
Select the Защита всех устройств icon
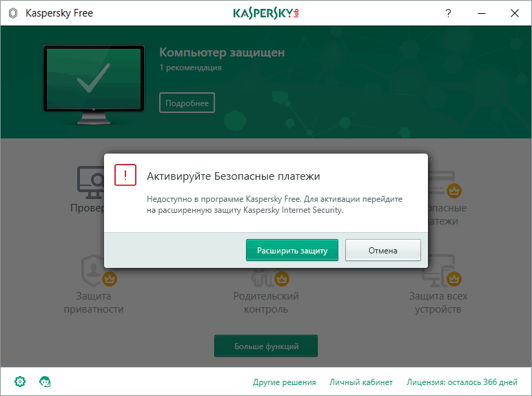pos(441,271)
